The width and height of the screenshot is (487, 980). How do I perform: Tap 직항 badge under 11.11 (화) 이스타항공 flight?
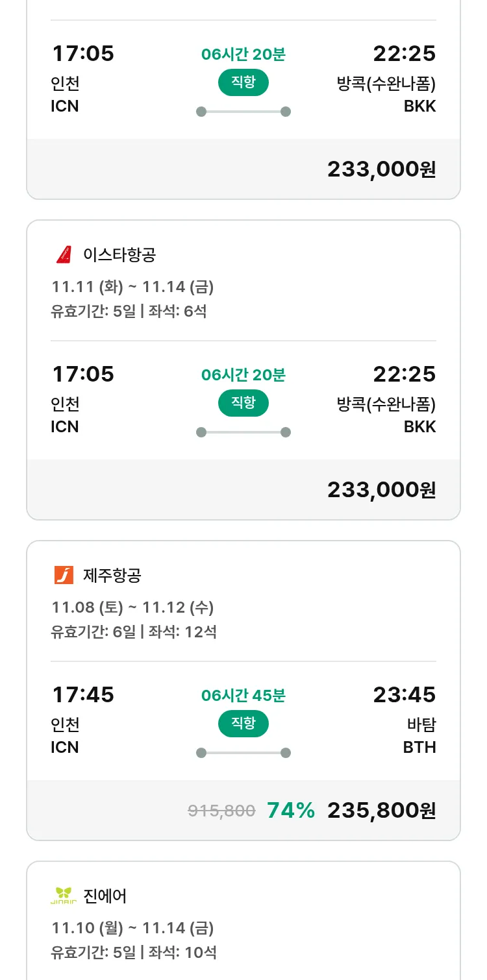243,403
